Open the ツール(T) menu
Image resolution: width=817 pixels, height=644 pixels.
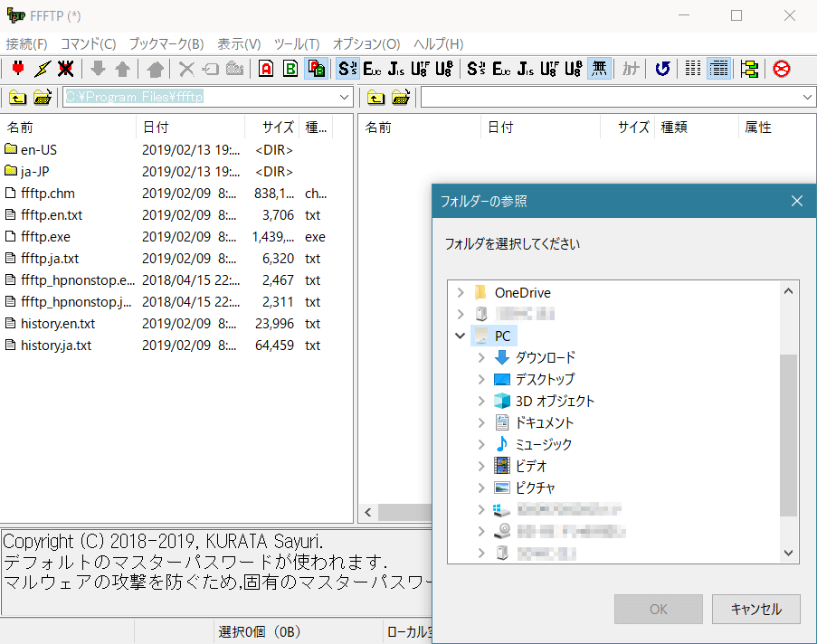pos(297,44)
